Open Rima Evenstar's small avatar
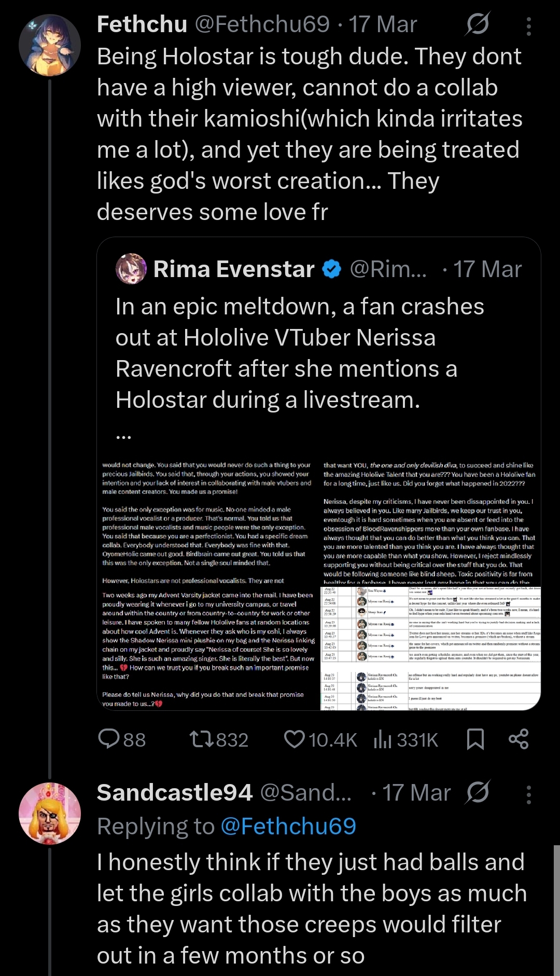This screenshot has width=560, height=976. (131, 269)
